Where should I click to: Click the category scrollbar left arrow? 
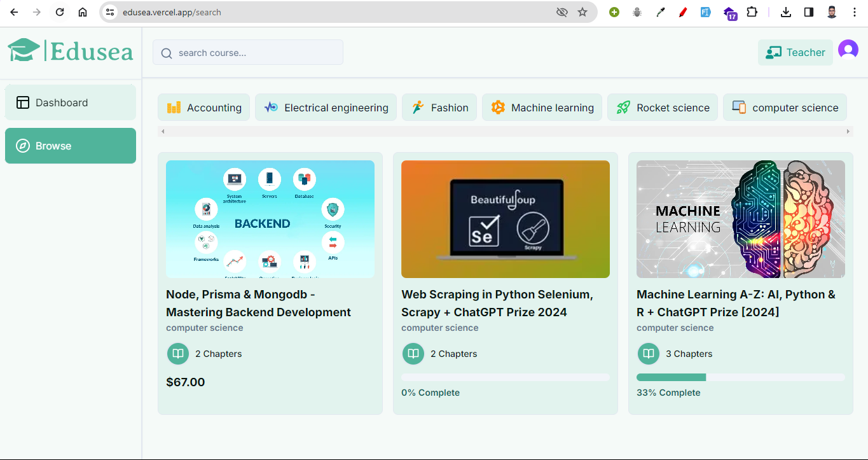(x=163, y=131)
